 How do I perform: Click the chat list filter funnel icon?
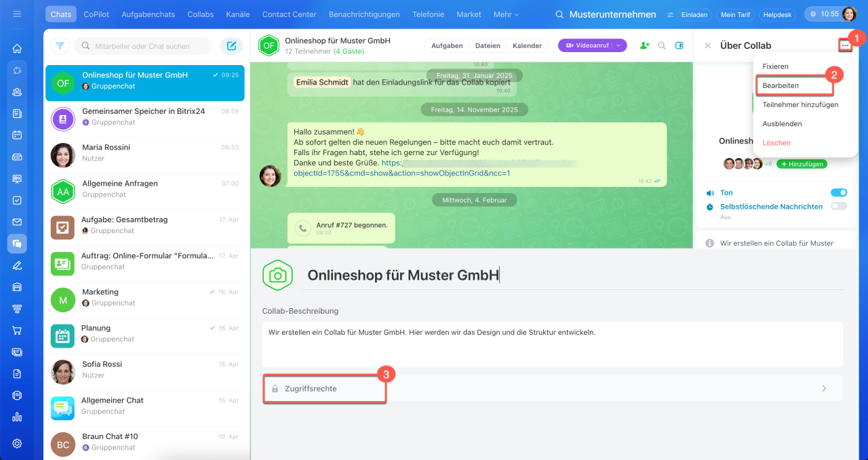pos(60,46)
